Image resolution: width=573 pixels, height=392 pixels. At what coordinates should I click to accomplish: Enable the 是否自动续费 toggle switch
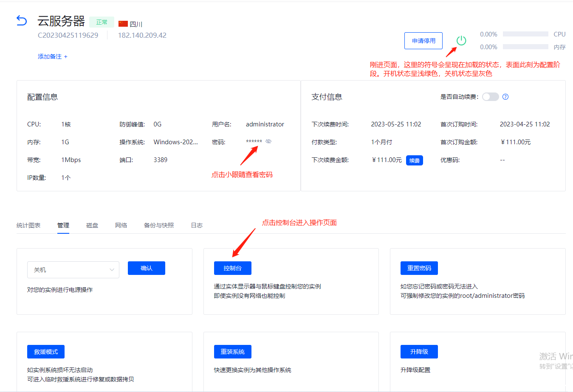490,97
